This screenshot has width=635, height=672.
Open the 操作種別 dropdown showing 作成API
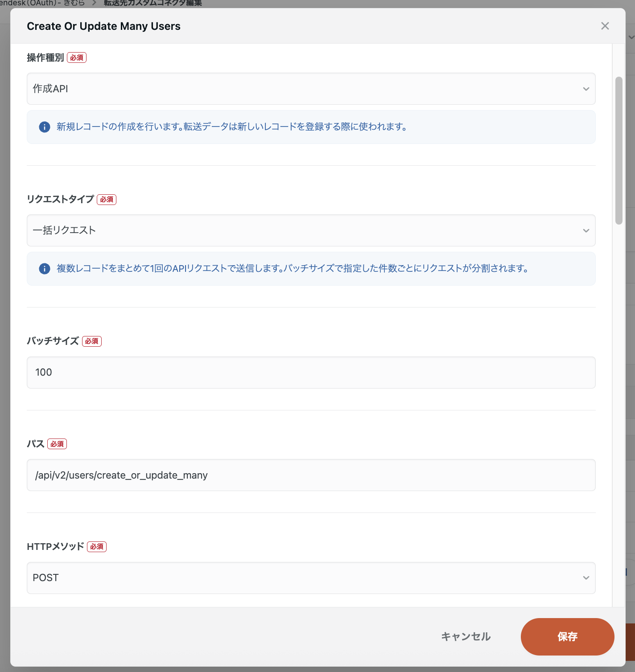(x=303, y=89)
